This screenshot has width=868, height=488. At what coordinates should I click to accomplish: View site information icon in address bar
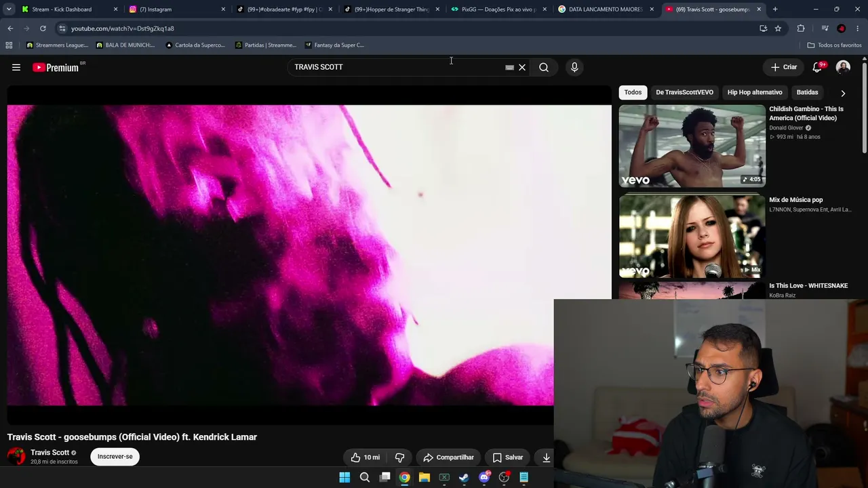62,28
